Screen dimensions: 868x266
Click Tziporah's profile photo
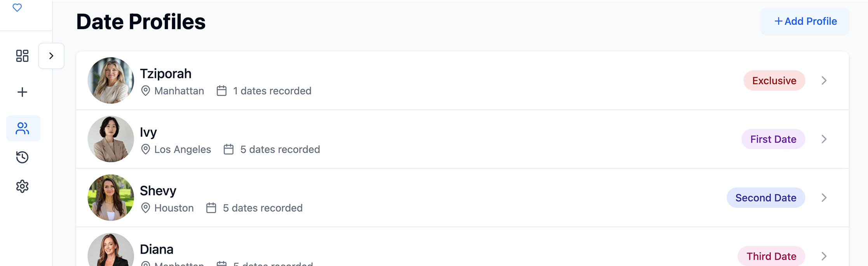point(111,81)
